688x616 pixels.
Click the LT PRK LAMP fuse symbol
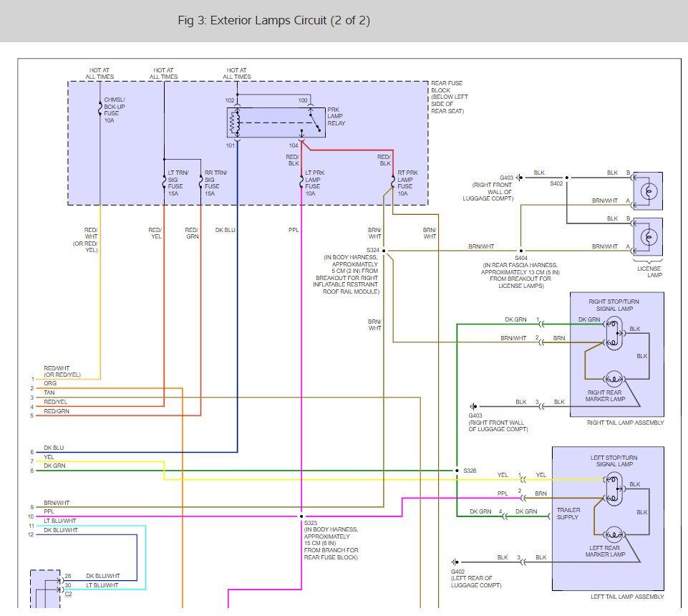(301, 181)
